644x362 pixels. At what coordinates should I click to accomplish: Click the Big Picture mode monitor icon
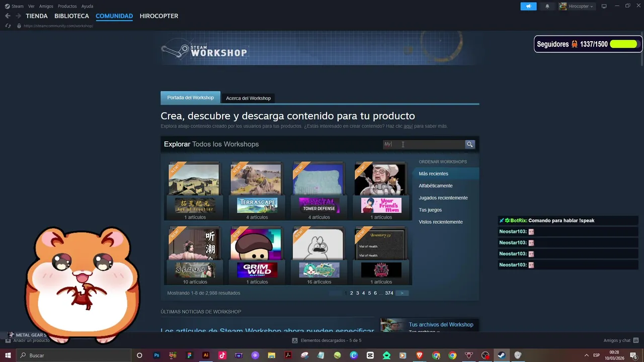pyautogui.click(x=604, y=6)
